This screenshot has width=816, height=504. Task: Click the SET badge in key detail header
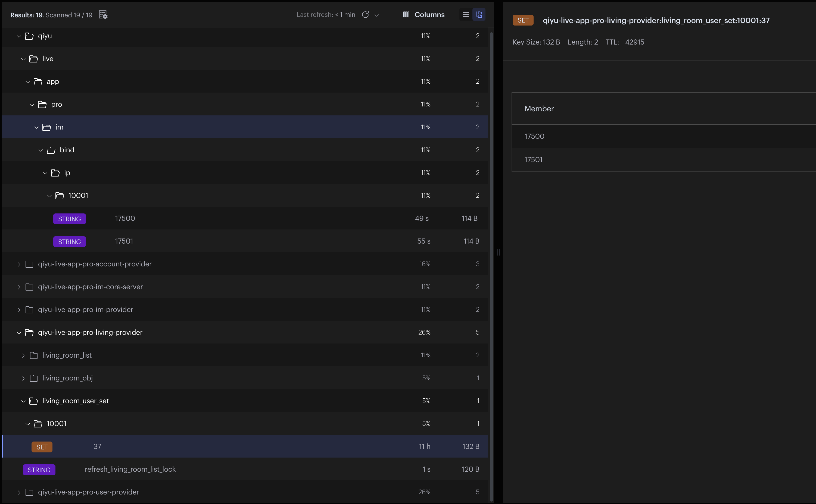523,20
